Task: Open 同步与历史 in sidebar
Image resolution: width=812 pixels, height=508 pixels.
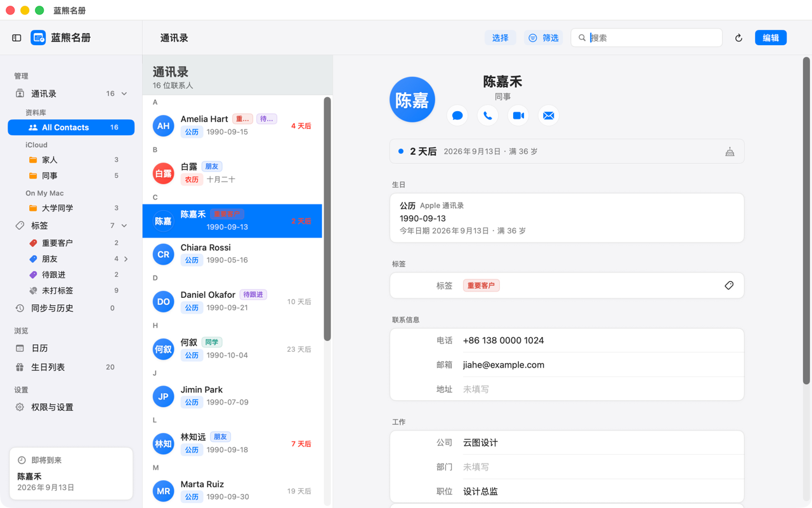Action: [x=71, y=308]
